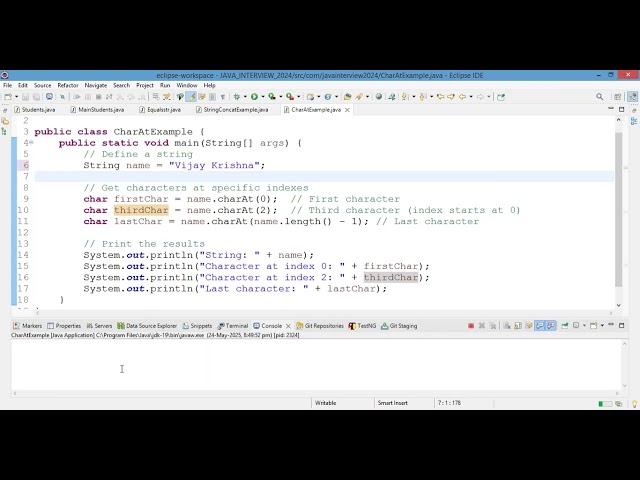Open the Refactor menu
The image size is (640, 480).
(68, 85)
